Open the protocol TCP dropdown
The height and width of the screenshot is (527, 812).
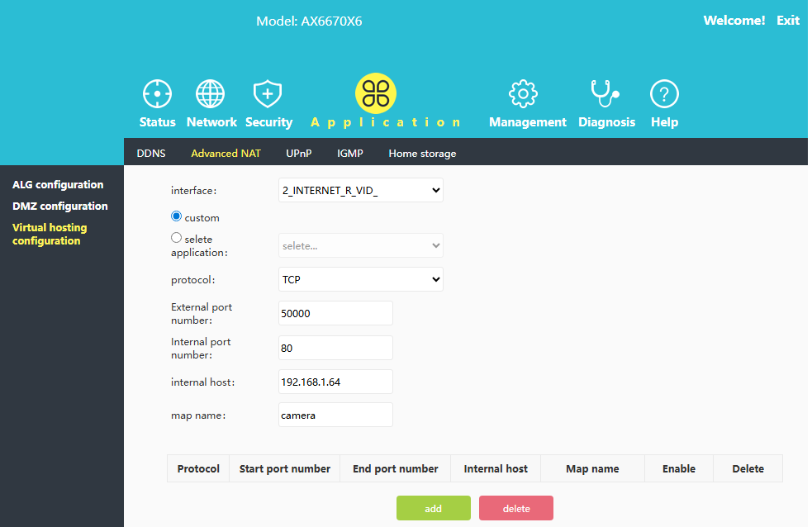(x=361, y=280)
